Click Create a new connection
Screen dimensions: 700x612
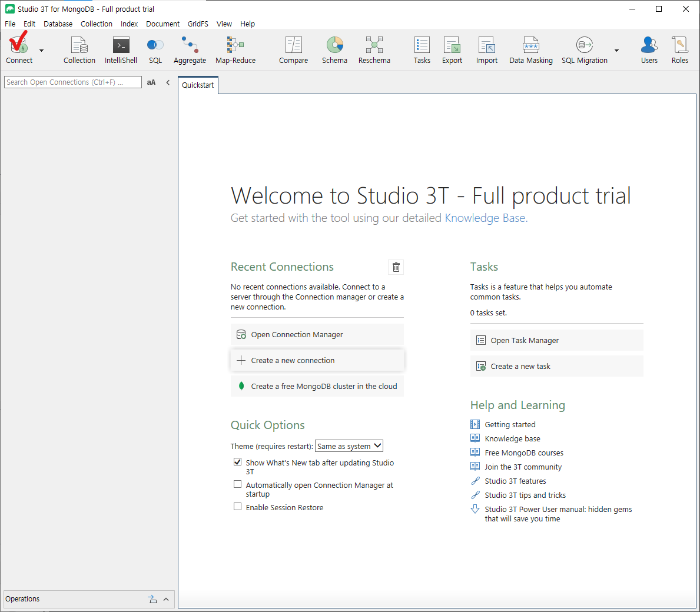[x=317, y=360]
